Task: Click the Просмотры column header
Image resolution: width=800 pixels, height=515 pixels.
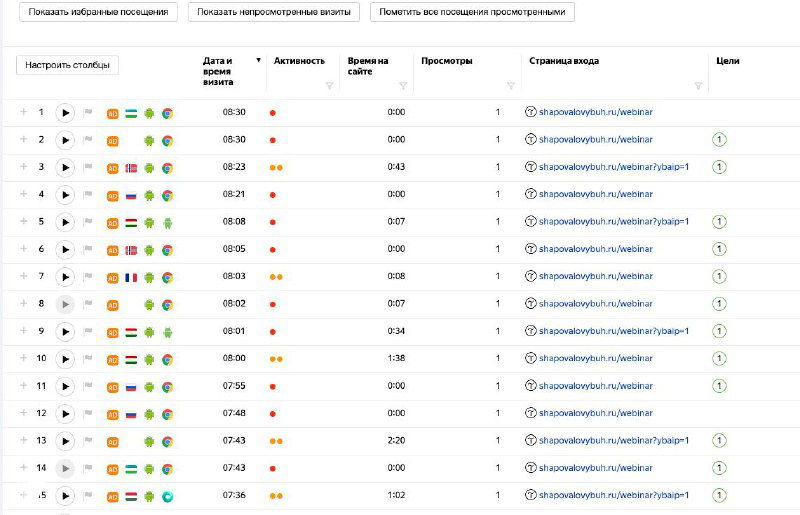Action: pyautogui.click(x=446, y=61)
